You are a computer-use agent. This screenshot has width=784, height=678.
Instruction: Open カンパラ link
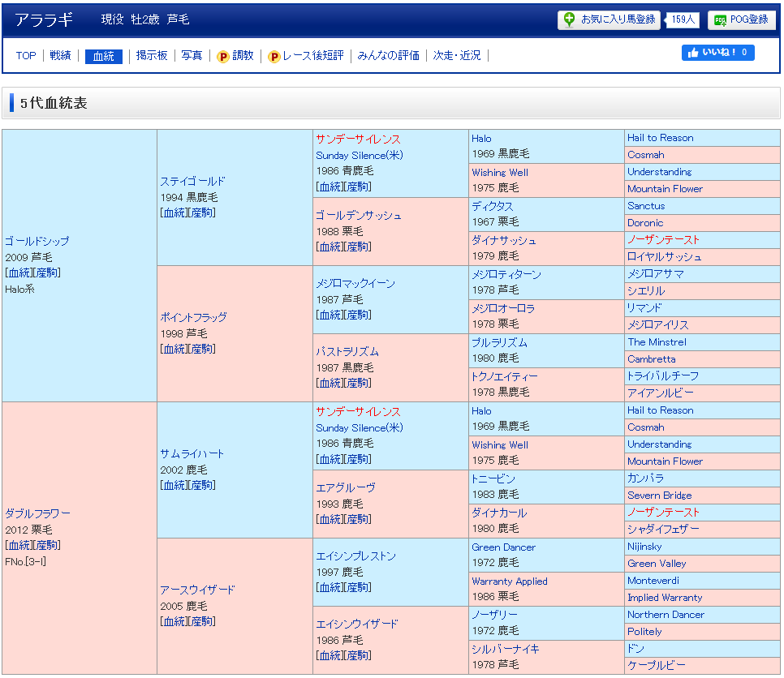[x=645, y=478]
